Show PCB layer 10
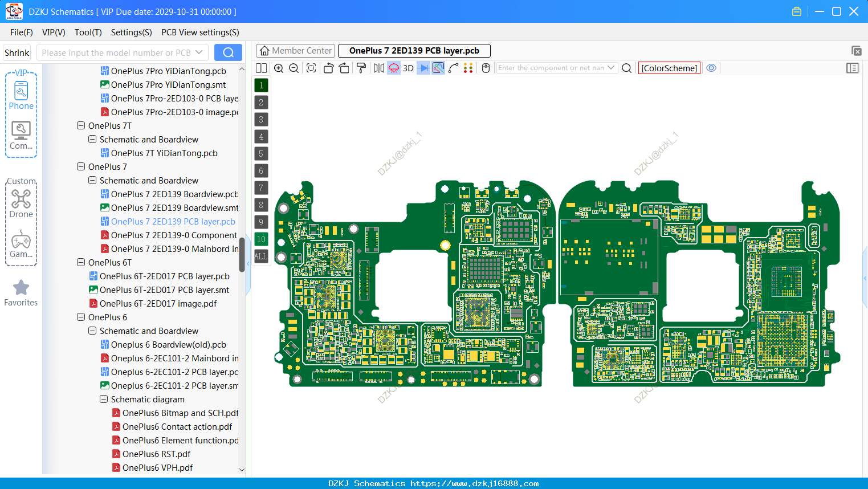868x489 pixels. click(x=261, y=239)
